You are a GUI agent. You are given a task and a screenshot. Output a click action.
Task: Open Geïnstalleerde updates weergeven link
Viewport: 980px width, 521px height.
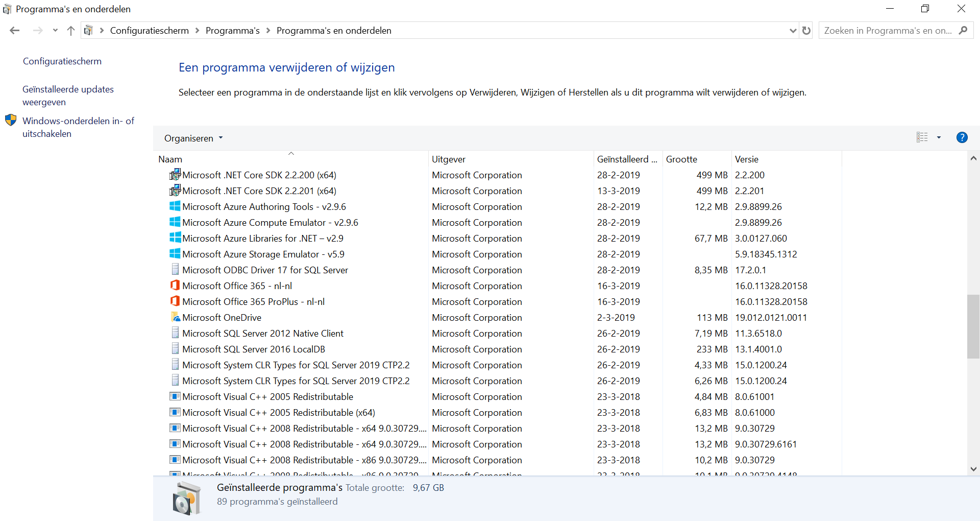tap(68, 96)
